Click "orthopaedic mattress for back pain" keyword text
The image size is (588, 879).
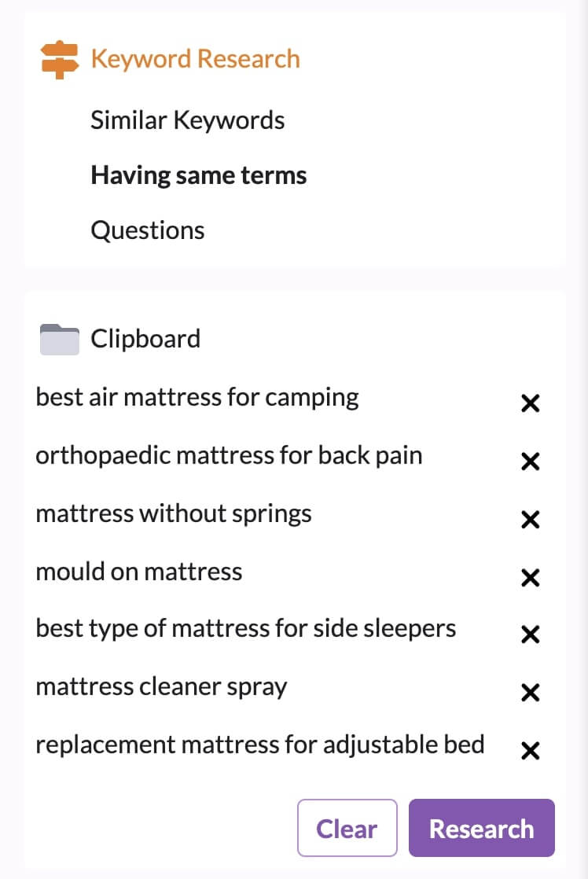pyautogui.click(x=229, y=455)
